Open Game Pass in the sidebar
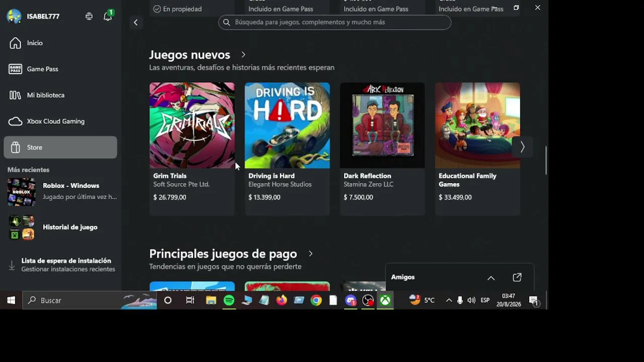Viewport: 644px width, 362px height. tap(60, 69)
